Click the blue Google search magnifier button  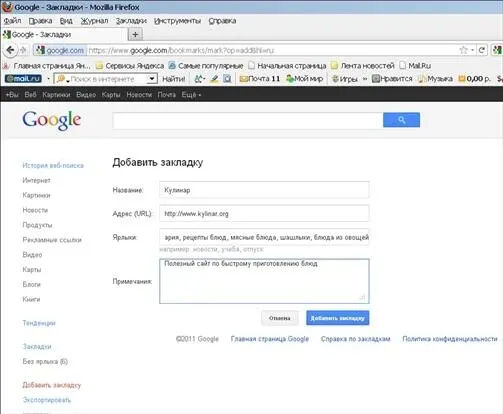pos(401,120)
